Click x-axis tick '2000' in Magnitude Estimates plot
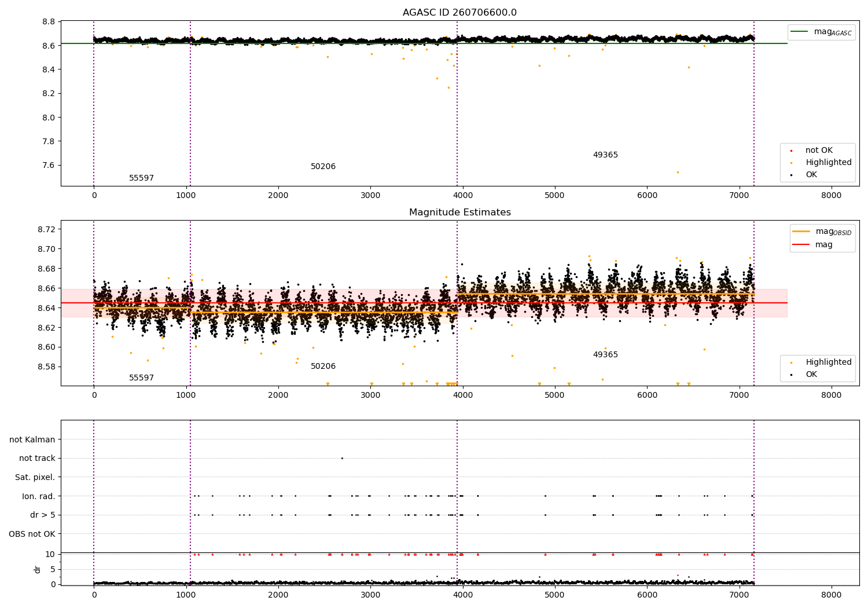Image resolution: width=868 pixels, height=608 pixels. point(278,395)
